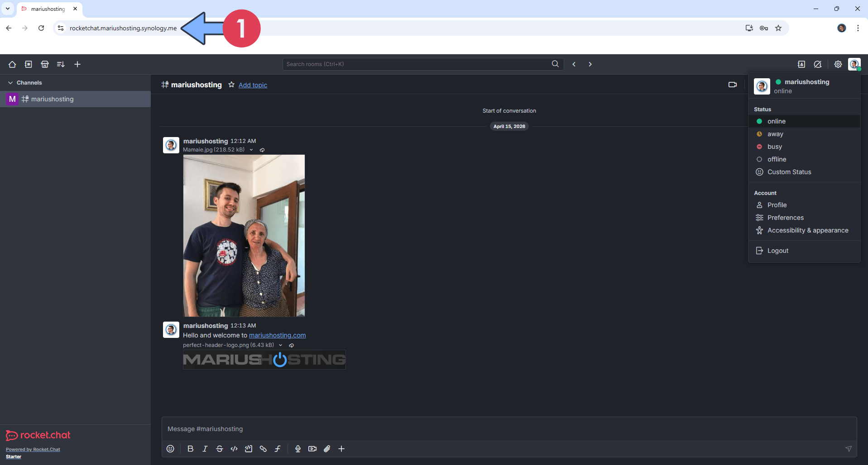Open the browser tab search dropdown
The image size is (868, 465).
pos(8,9)
